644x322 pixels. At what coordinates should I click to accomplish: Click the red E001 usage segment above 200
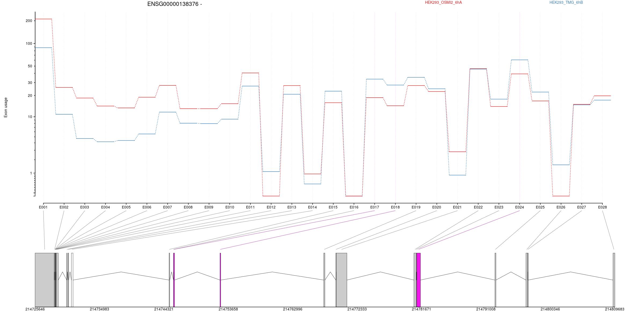(x=43, y=19)
